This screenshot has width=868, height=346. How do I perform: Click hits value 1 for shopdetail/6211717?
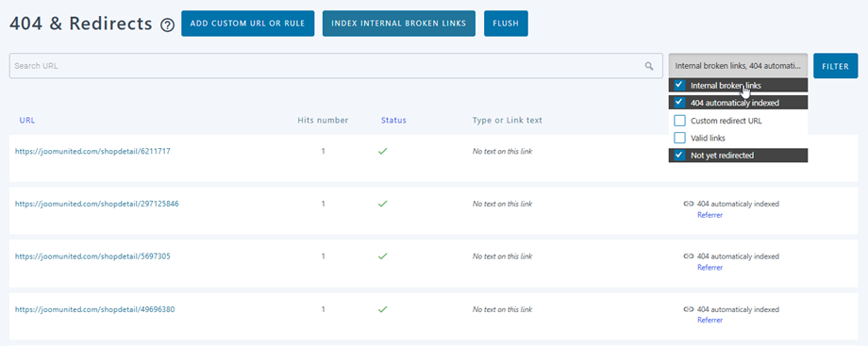click(x=324, y=151)
